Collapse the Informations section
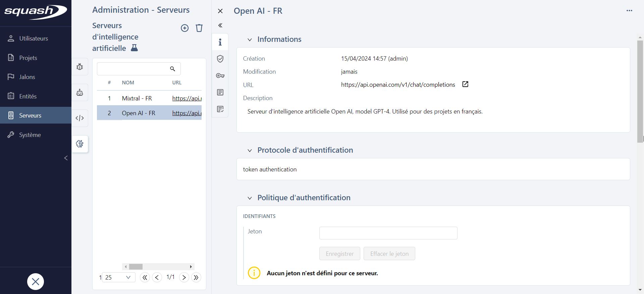Screen dimensions: 644x294 point(250,40)
